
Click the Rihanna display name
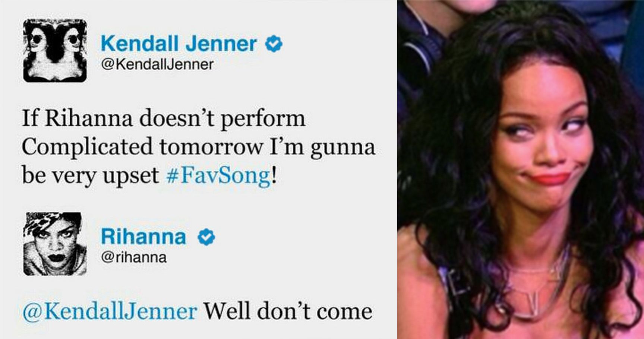(x=143, y=237)
